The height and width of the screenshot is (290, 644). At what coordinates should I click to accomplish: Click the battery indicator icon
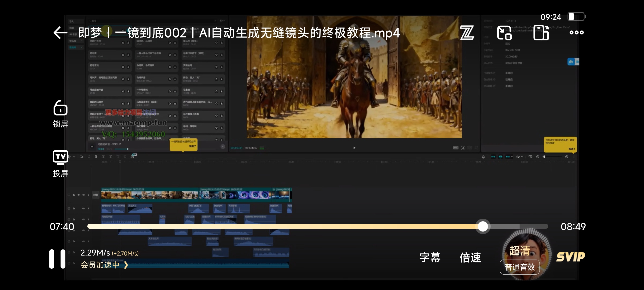tap(577, 17)
